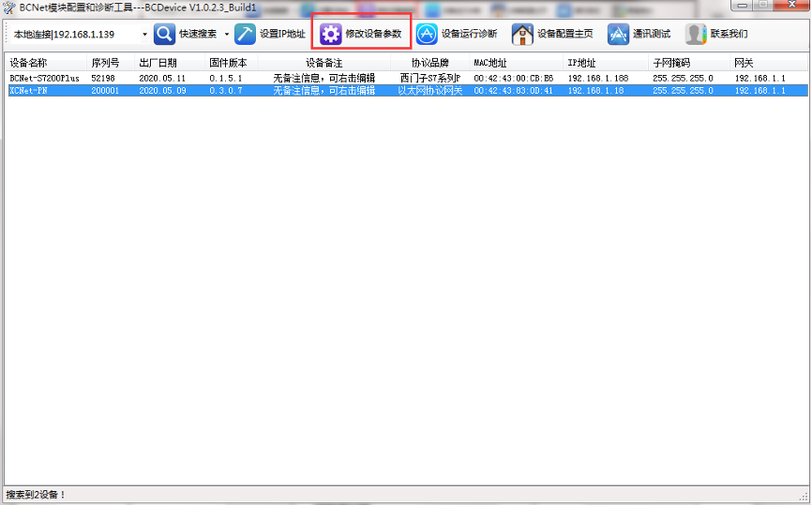The width and height of the screenshot is (812, 505).
Task: Click the 修改设备参数 gear icon
Action: pos(330,34)
